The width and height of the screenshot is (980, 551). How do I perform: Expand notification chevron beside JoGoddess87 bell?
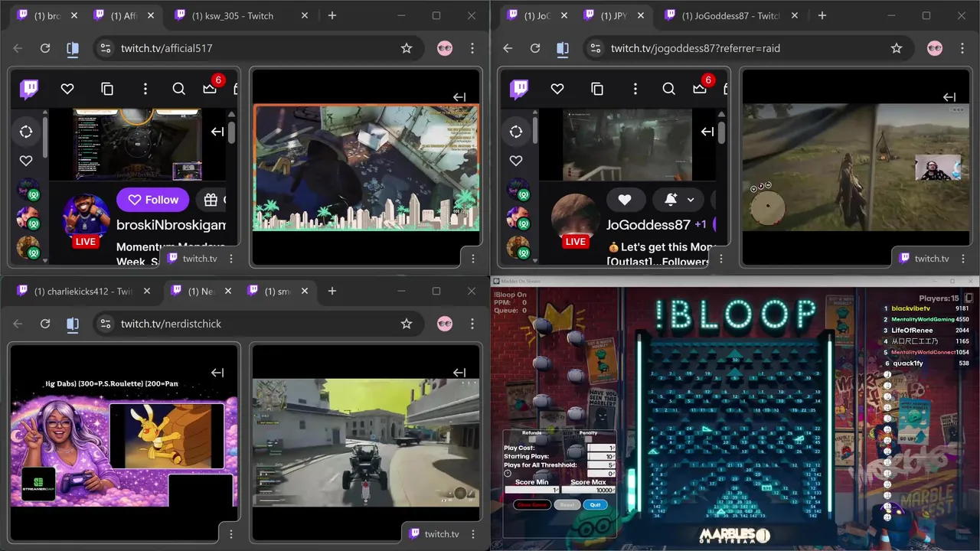pos(691,200)
